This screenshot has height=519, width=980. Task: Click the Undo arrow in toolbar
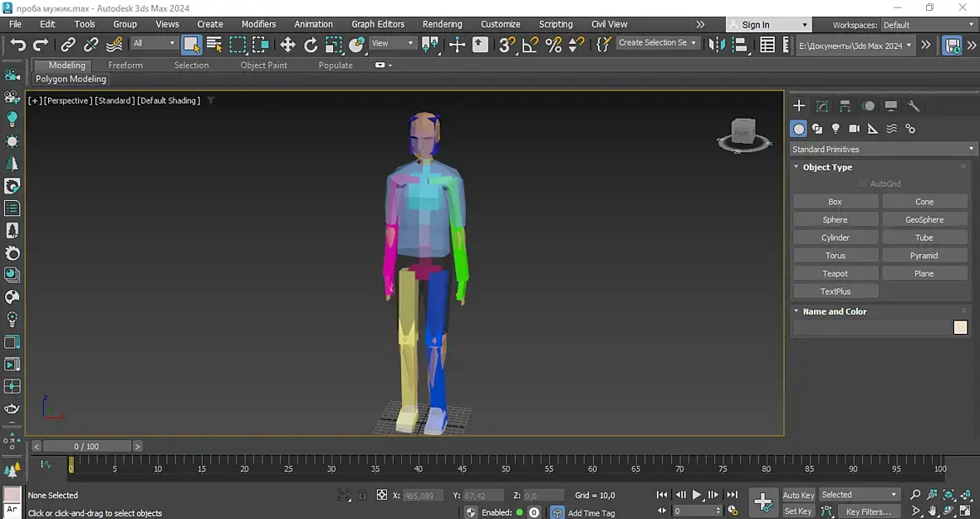coord(17,45)
